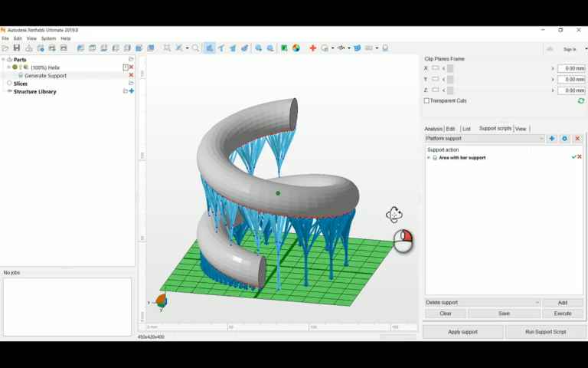Open the Delete support action dropdown
The width and height of the screenshot is (588, 368).
click(482, 303)
